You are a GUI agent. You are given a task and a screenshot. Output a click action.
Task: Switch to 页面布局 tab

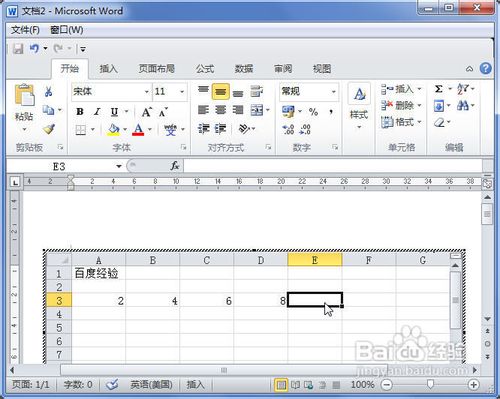[157, 69]
